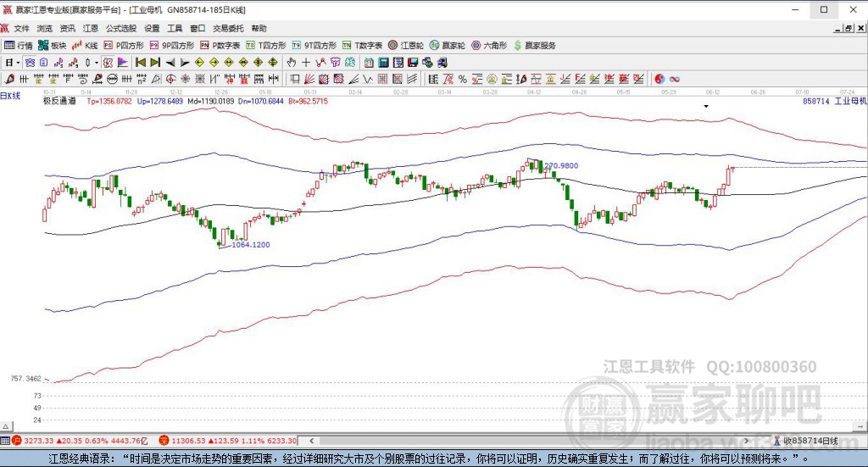Screen dimensions: 868x467
Task: Click the 858714 工业母机 stock label
Action: coord(835,101)
